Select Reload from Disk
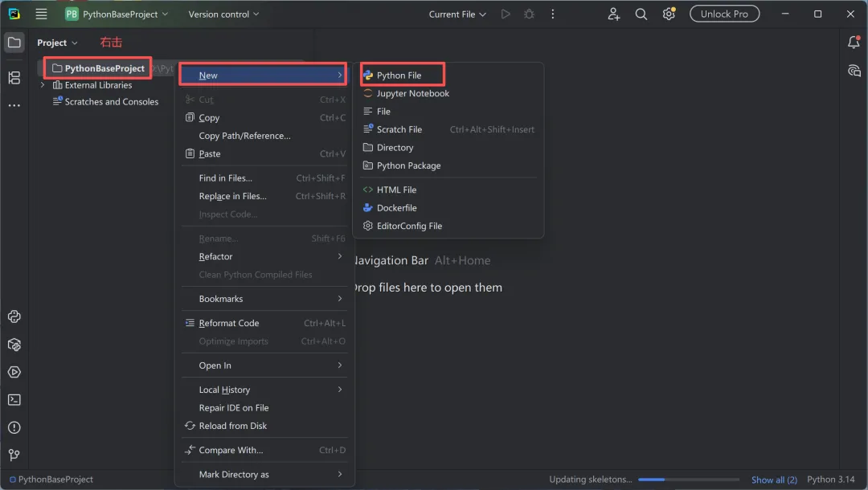 tap(264, 426)
